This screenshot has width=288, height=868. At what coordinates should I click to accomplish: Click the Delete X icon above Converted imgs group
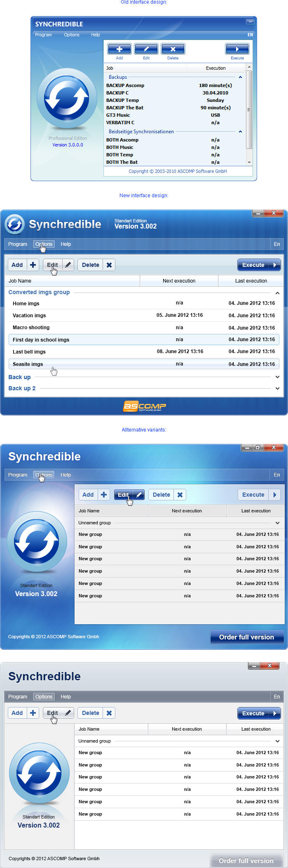point(109,265)
